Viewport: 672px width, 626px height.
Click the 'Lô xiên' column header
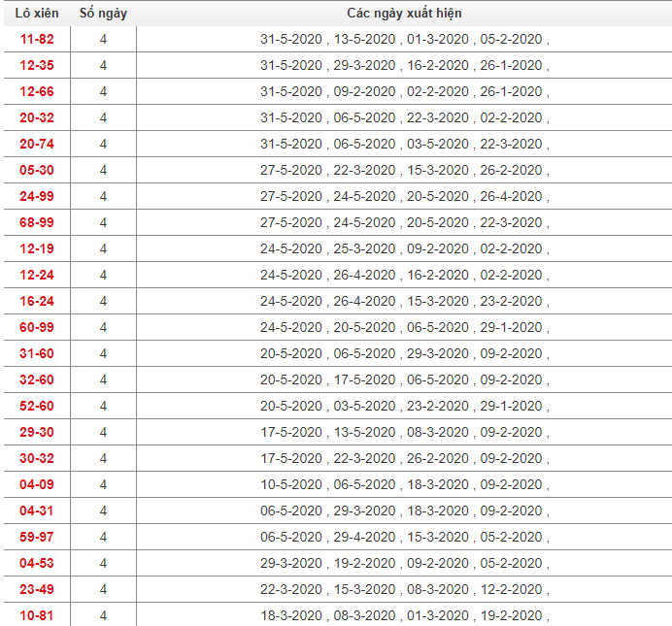tap(37, 14)
